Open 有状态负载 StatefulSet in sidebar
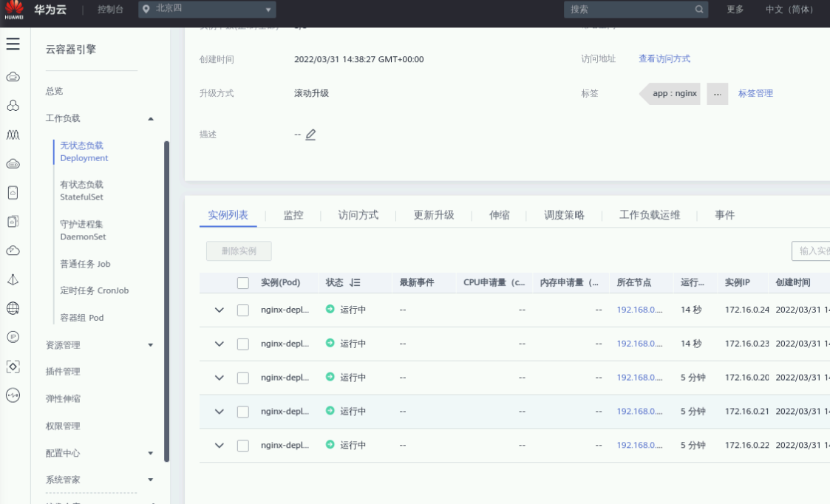Image resolution: width=830 pixels, height=504 pixels. click(x=81, y=191)
